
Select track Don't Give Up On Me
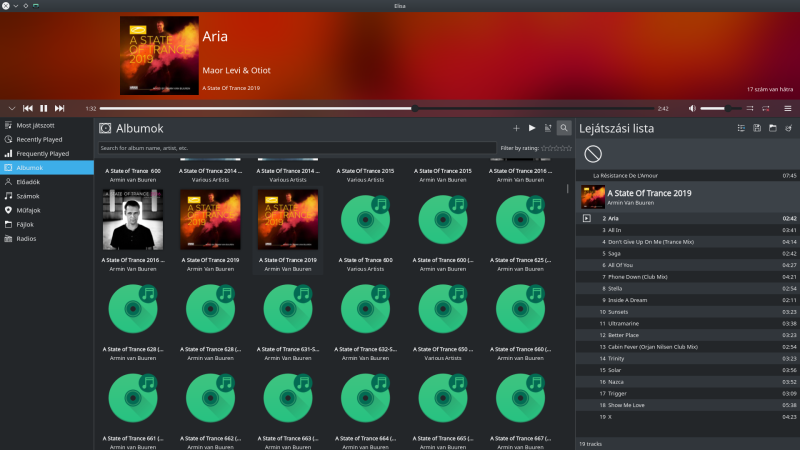(687, 242)
